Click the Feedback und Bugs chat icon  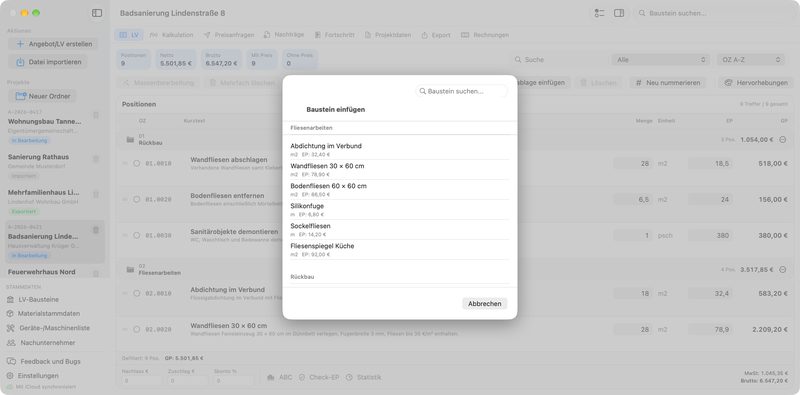pos(11,361)
